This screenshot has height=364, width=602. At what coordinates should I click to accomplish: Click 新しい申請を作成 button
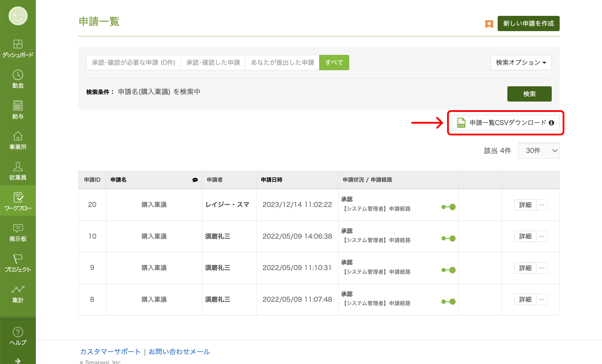[529, 23]
